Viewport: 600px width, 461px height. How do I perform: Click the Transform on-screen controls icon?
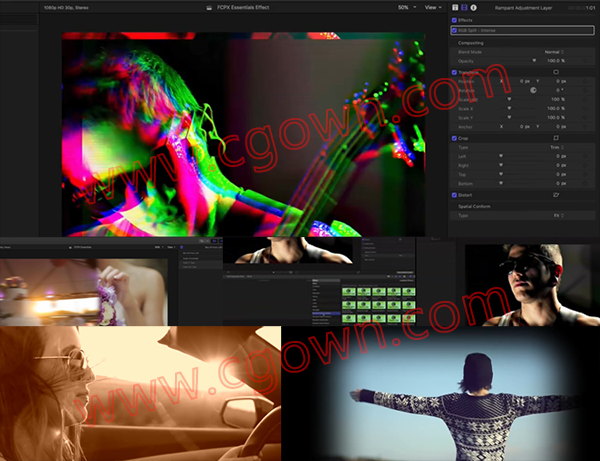click(x=556, y=72)
